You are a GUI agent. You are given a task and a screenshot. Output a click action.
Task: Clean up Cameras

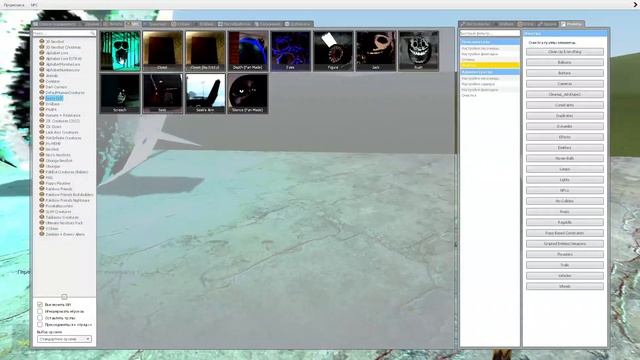click(564, 84)
